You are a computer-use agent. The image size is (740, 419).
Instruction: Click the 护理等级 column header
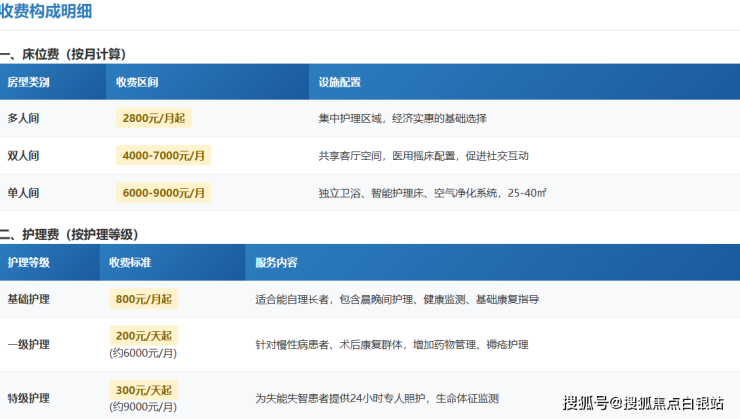28,263
